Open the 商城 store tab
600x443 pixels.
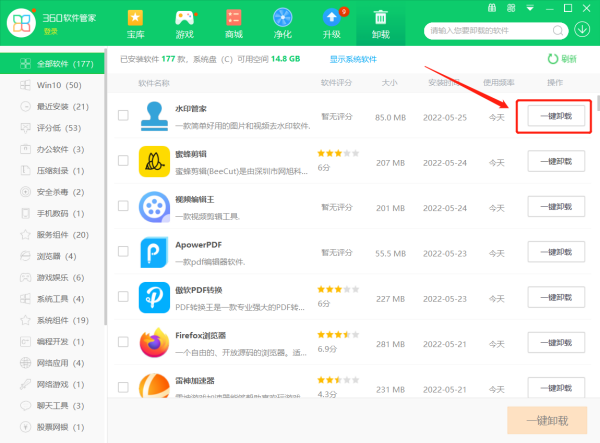(x=233, y=24)
